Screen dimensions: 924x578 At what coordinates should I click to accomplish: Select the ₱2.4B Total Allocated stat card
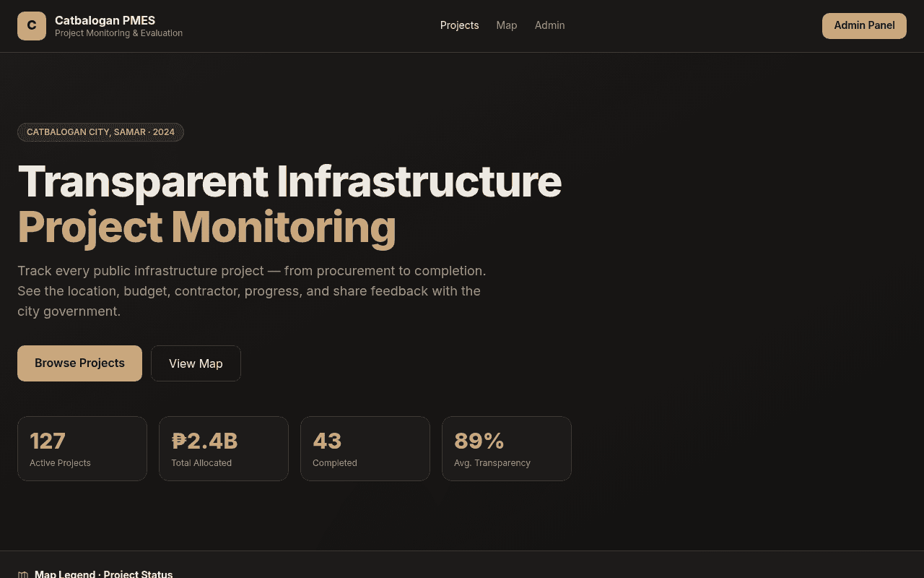tap(224, 449)
